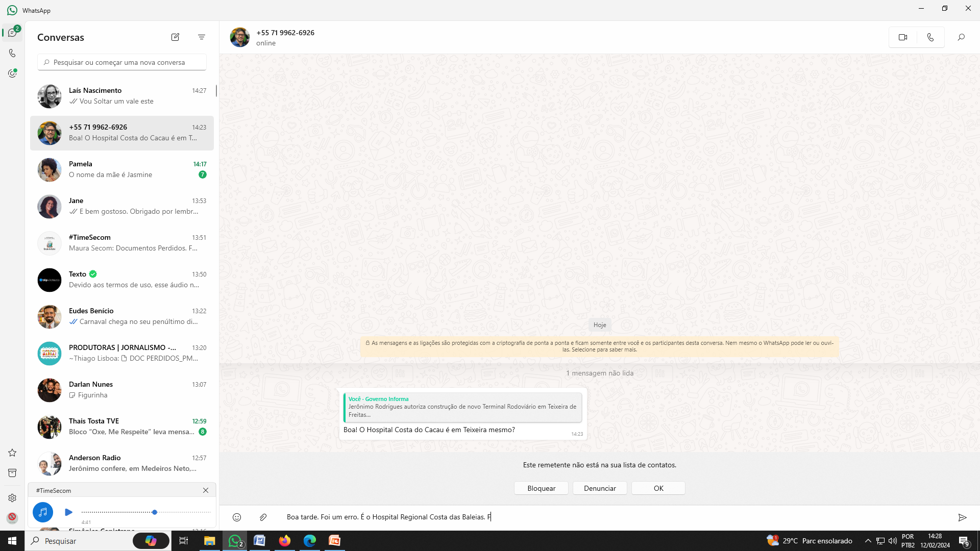The width and height of the screenshot is (980, 551).
Task: Start a voice call in chat header
Action: point(930,37)
